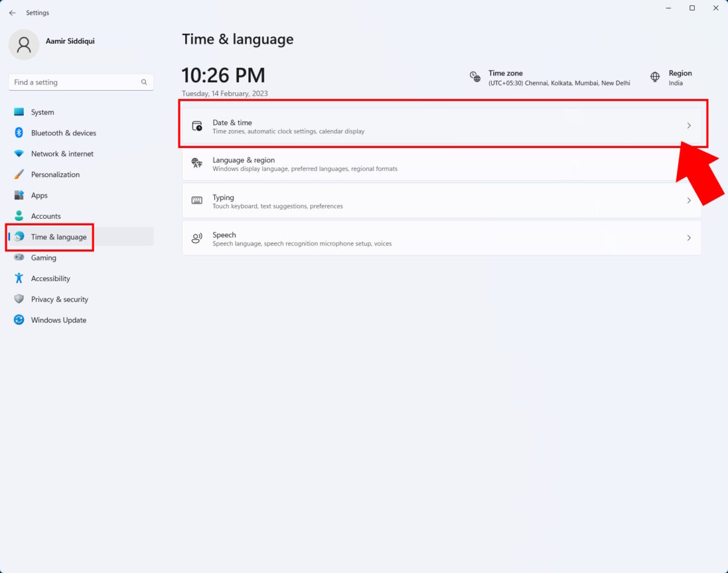Open Personalization settings
The height and width of the screenshot is (573, 728).
click(x=19, y=174)
